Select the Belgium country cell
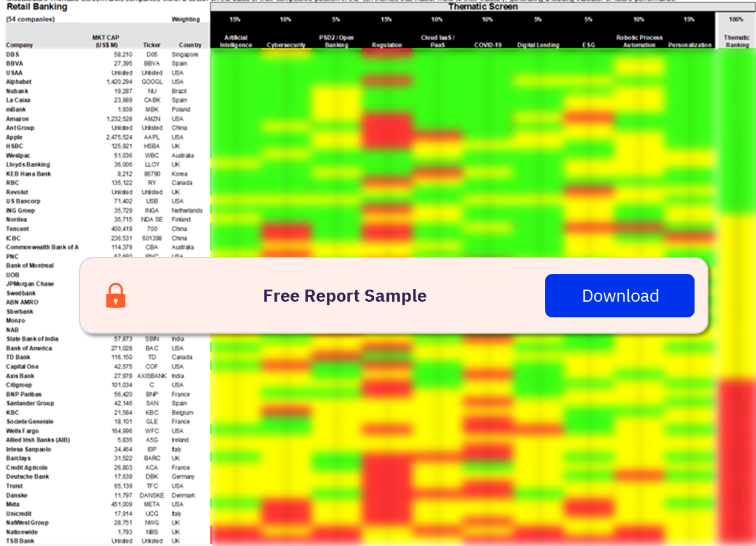 click(x=183, y=413)
